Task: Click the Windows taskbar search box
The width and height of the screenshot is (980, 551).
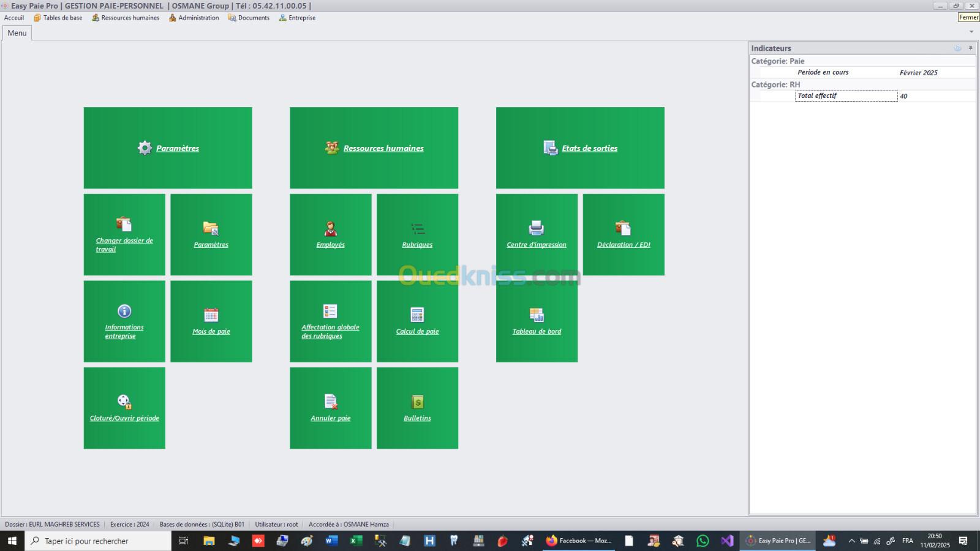Action: tap(98, 541)
